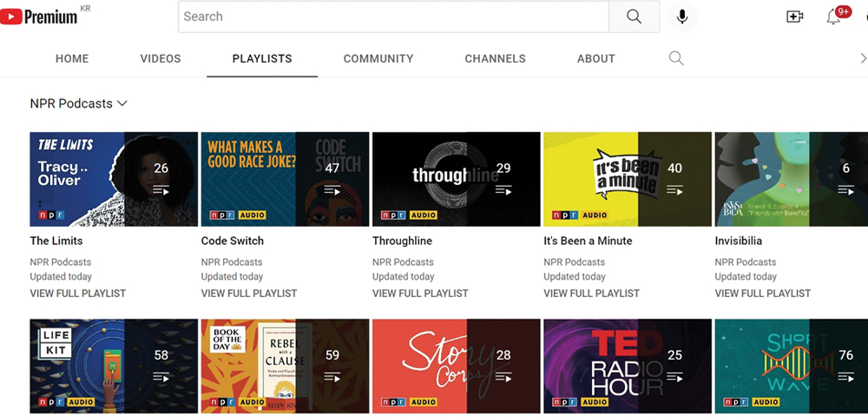Image resolution: width=868 pixels, height=417 pixels.
Task: Click NPR Podcasts under Throughline
Action: [403, 262]
